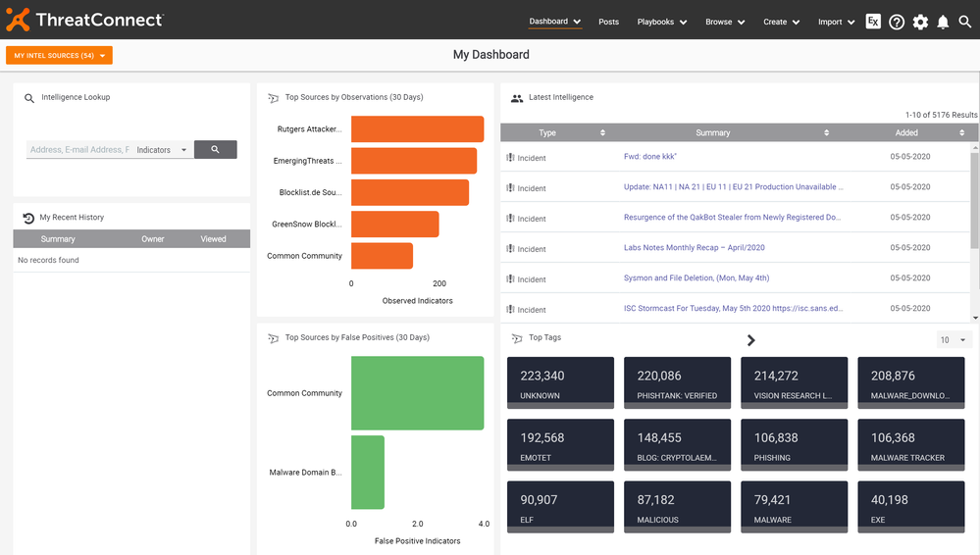The image size is (980, 555).
Task: Open the Import menu
Action: tap(836, 22)
